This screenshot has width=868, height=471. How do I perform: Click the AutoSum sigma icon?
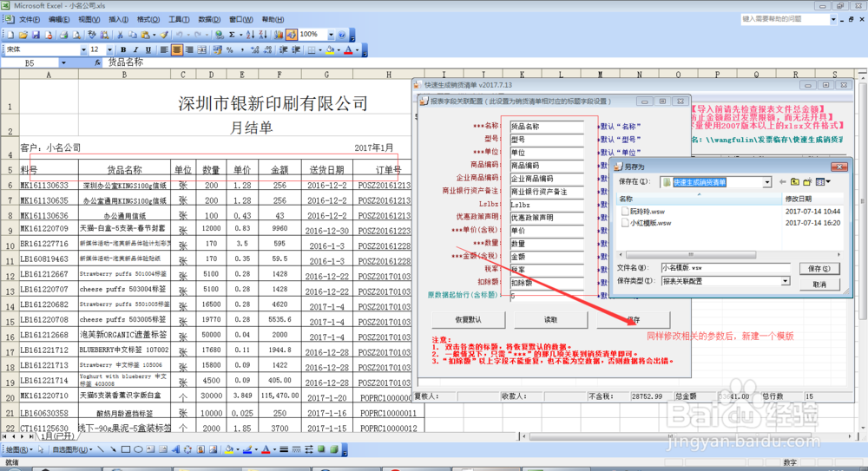[232, 35]
